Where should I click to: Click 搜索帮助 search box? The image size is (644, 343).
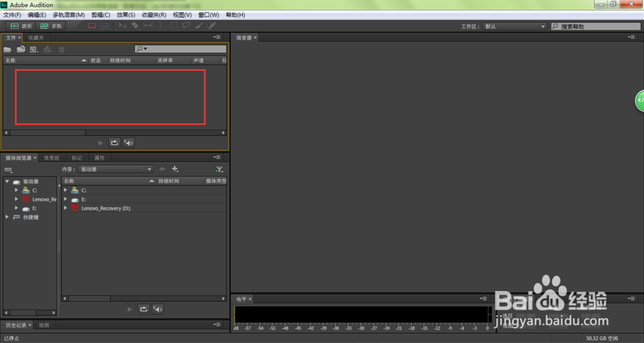(596, 26)
